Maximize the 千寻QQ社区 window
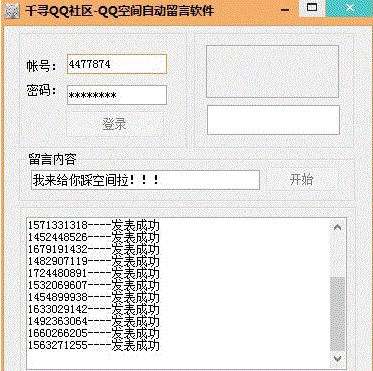The image size is (373, 371). coord(312,8)
